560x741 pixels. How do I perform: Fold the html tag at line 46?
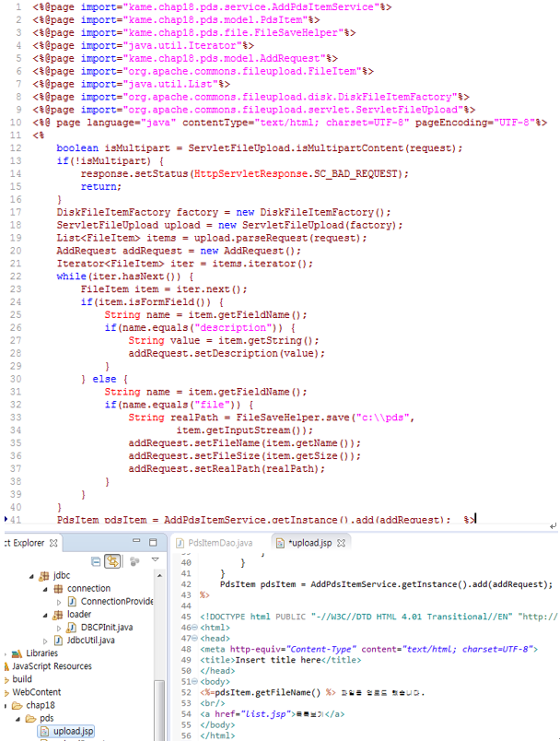194,628
